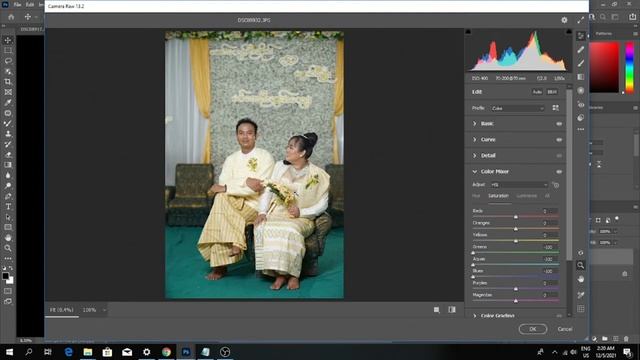Select the Eraser tool
640x360 pixels.
tap(8, 155)
